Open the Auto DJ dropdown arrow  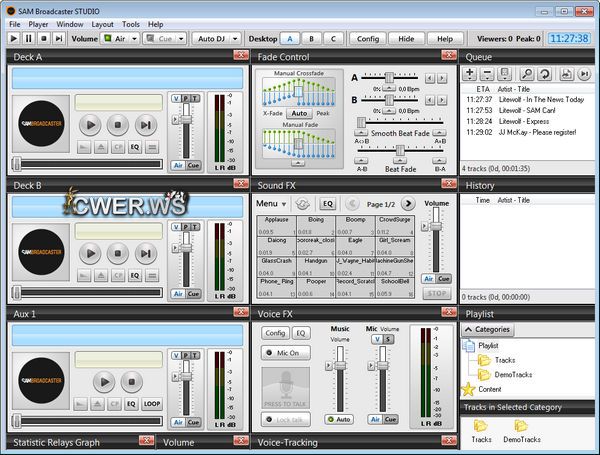pos(235,39)
